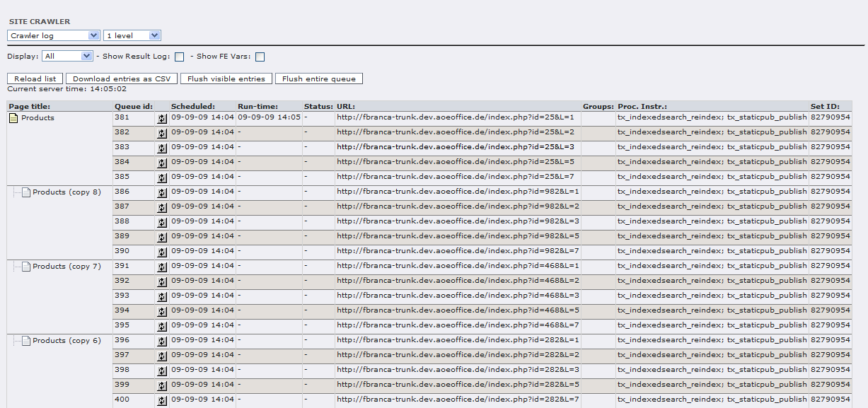Click Download entries as CSV

pos(122,78)
